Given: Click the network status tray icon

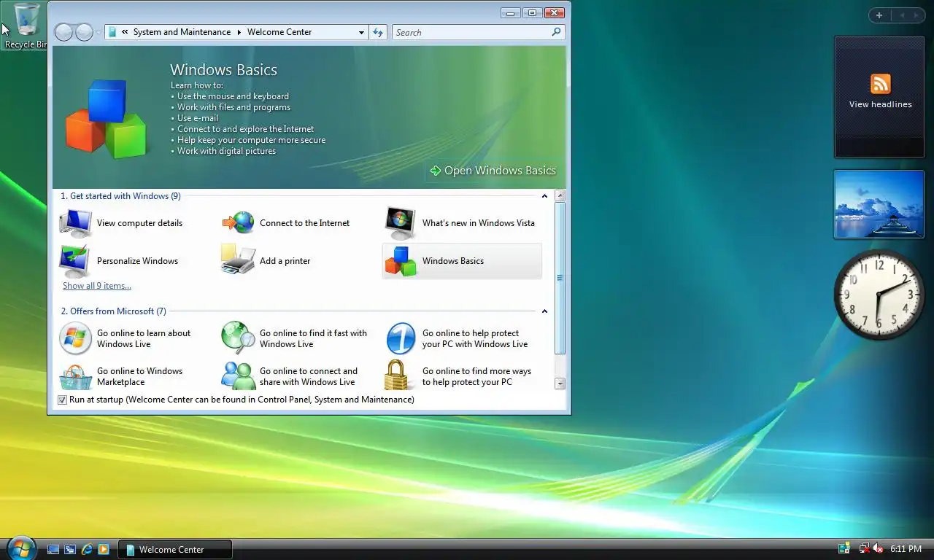Looking at the screenshot, I should pyautogui.click(x=865, y=548).
